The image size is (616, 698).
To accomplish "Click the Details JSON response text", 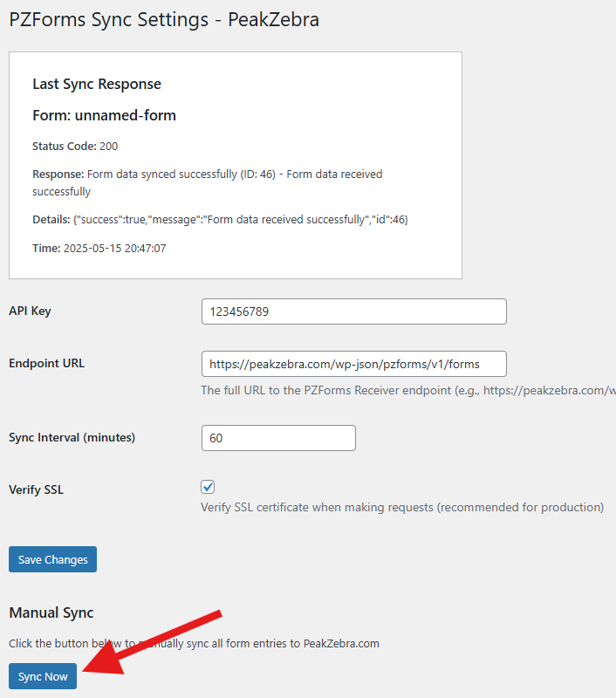I will click(220, 219).
